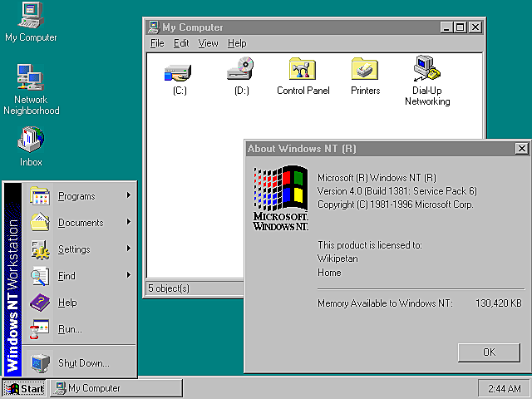Click My Computer taskbar button

116,388
